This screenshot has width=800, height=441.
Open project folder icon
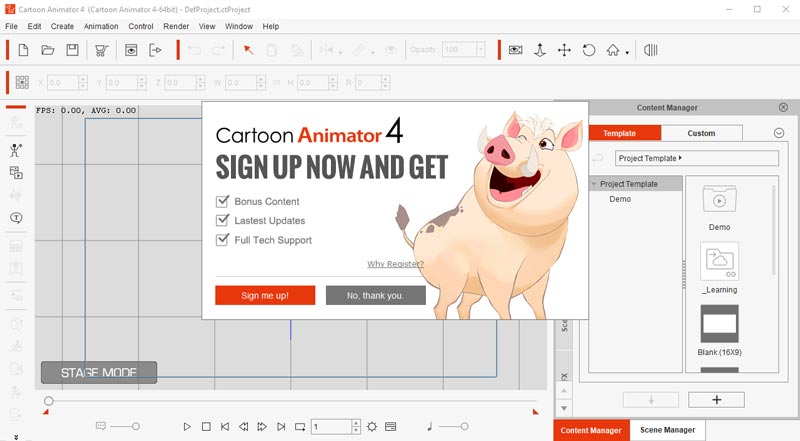pyautogui.click(x=48, y=50)
